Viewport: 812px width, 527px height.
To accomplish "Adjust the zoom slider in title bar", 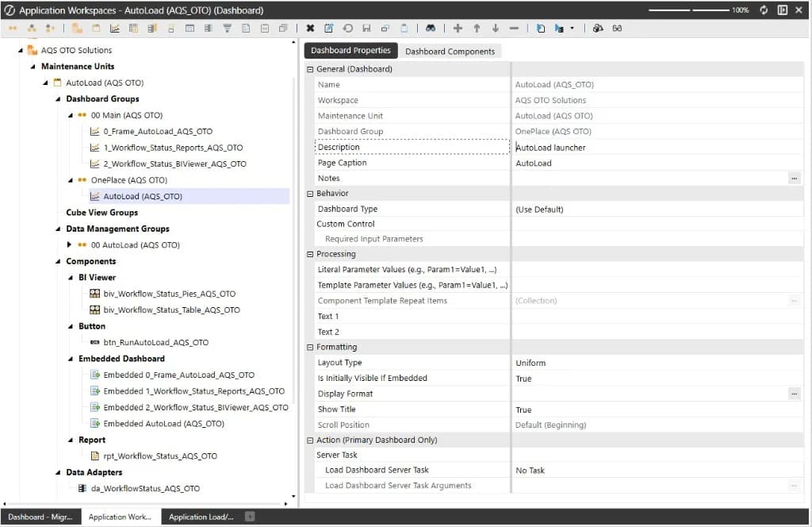I will click(689, 10).
